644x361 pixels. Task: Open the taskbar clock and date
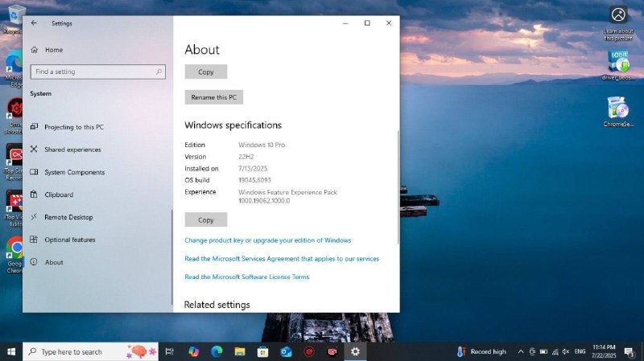604,351
